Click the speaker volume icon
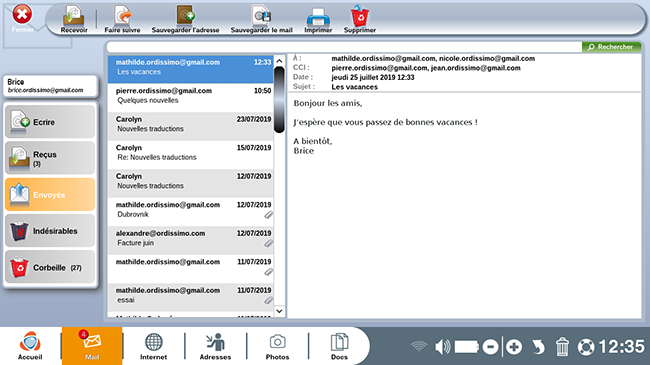This screenshot has height=365, width=650. point(443,346)
